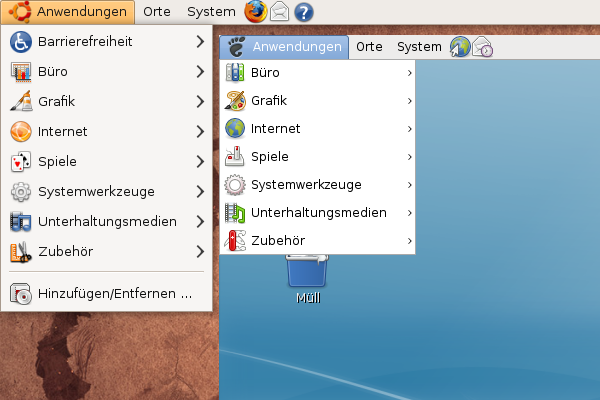Viewport: 600px width, 400px height.
Task: Select the Büro label in the GNOME menu
Action: tap(265, 73)
